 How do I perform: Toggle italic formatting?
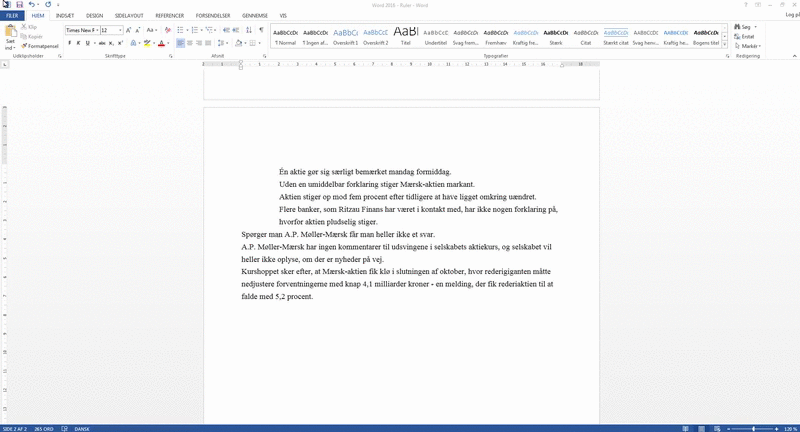coord(79,44)
